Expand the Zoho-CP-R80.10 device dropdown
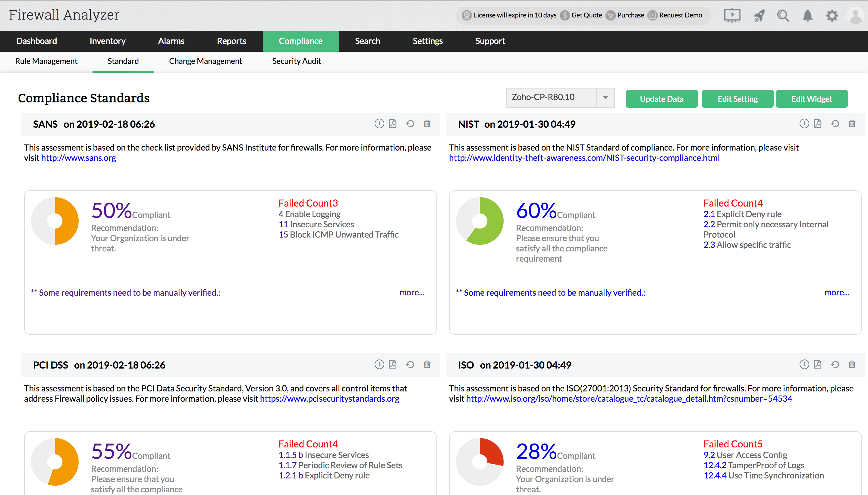Screen dimensions: 868x495 pyautogui.click(x=605, y=98)
